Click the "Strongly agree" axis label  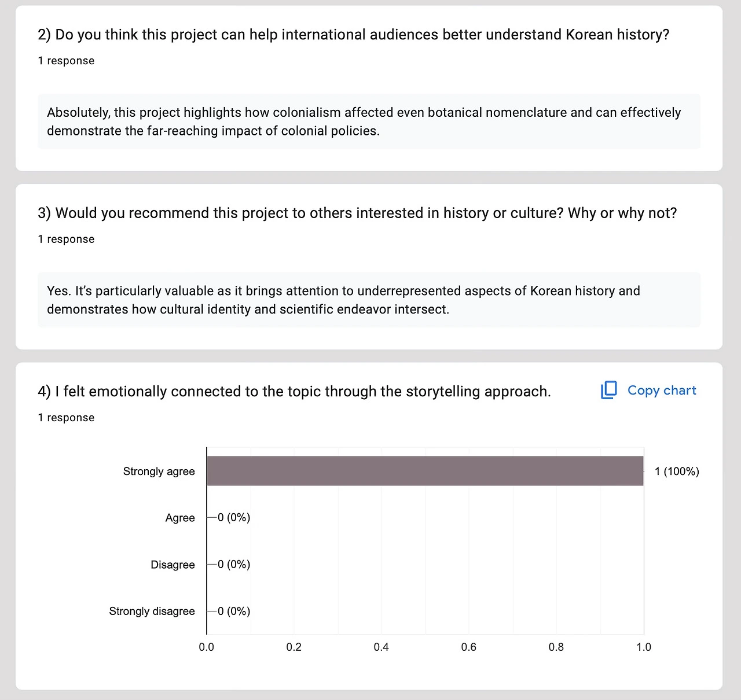coord(159,471)
